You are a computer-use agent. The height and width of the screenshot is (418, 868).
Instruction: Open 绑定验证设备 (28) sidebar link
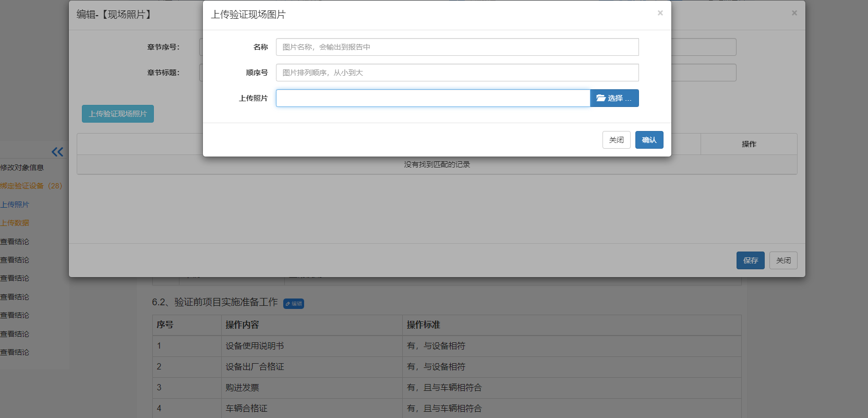31,186
